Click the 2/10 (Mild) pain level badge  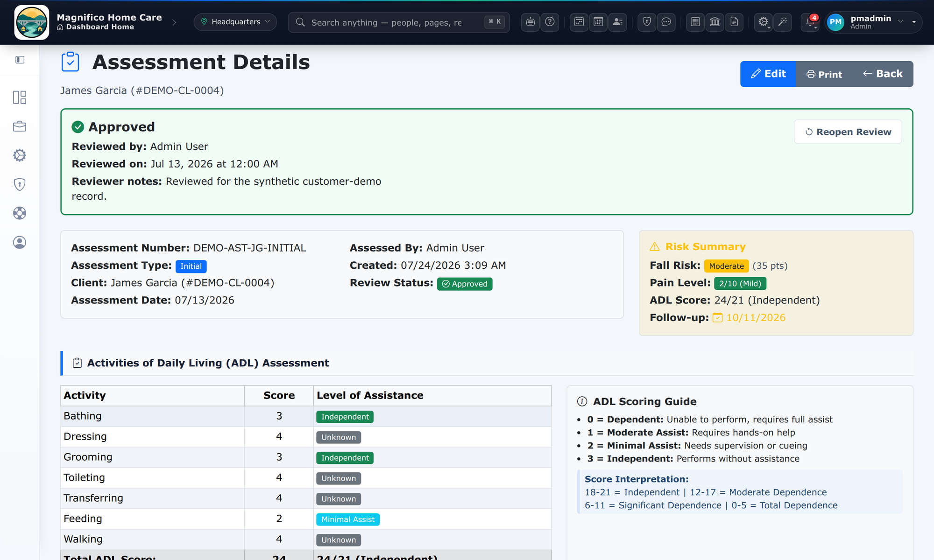pyautogui.click(x=740, y=284)
